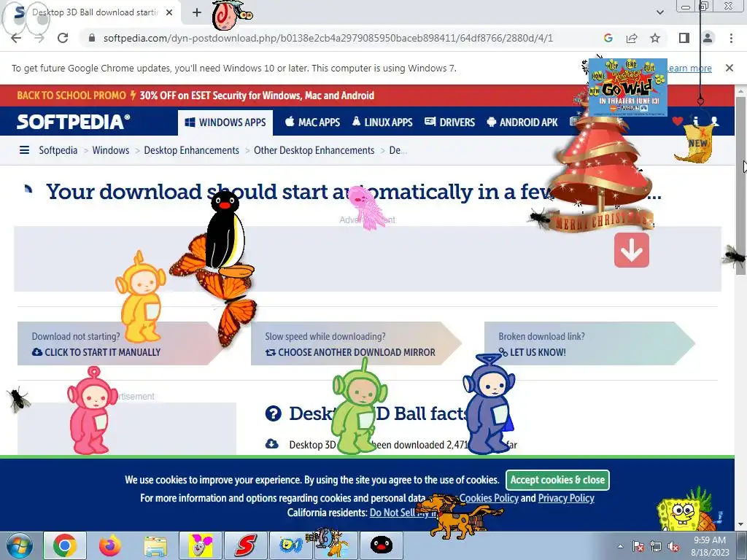Open the Action Center flag icon
The width and height of the screenshot is (747, 560).
coord(638,546)
